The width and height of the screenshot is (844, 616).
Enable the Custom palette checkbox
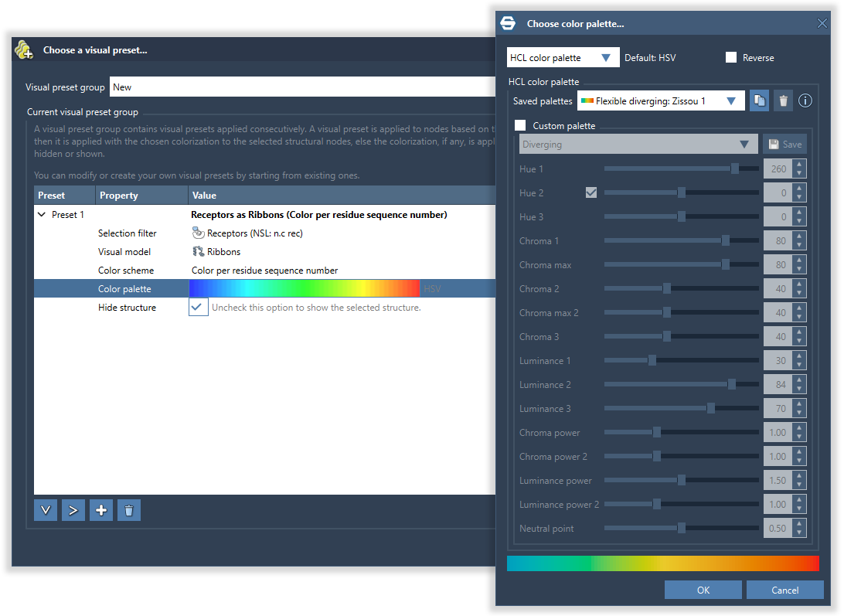(520, 125)
